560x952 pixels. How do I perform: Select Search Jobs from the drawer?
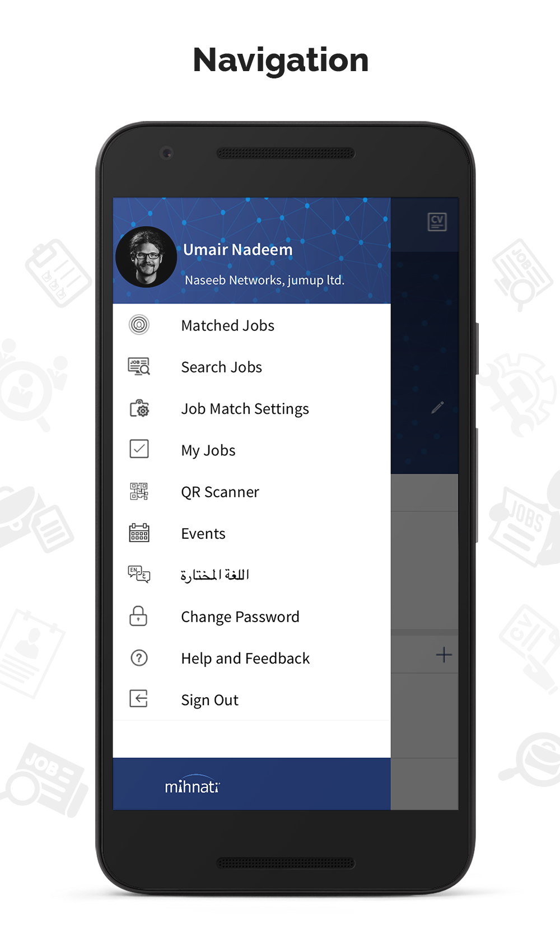[251, 367]
